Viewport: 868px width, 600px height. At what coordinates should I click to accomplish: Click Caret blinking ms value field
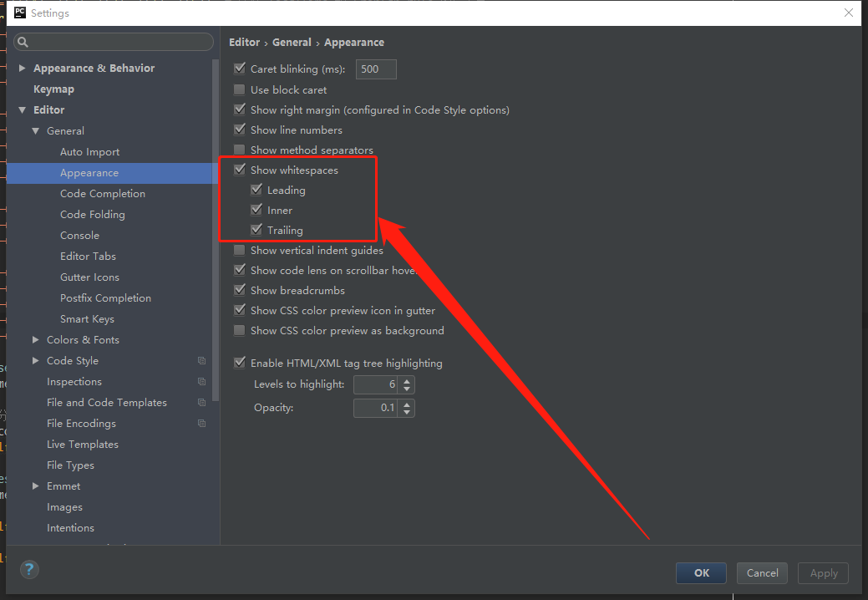click(x=376, y=69)
